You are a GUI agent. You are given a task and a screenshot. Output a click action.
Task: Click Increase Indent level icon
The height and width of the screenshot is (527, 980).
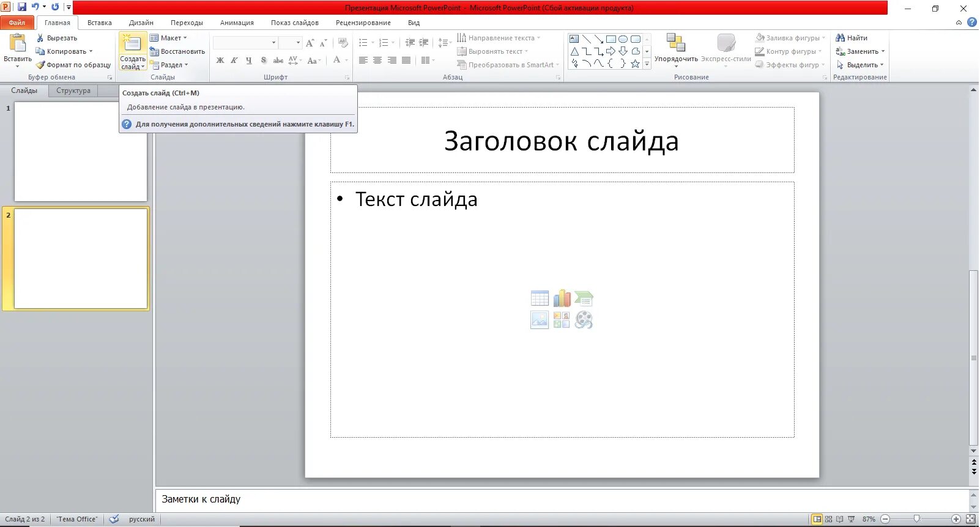424,43
